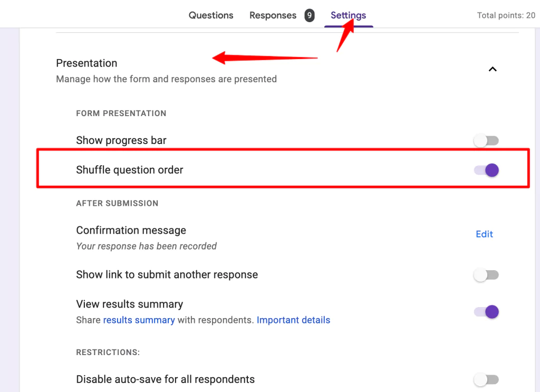The image size is (540, 392).
Task: Turn off View results summary
Action: [486, 312]
